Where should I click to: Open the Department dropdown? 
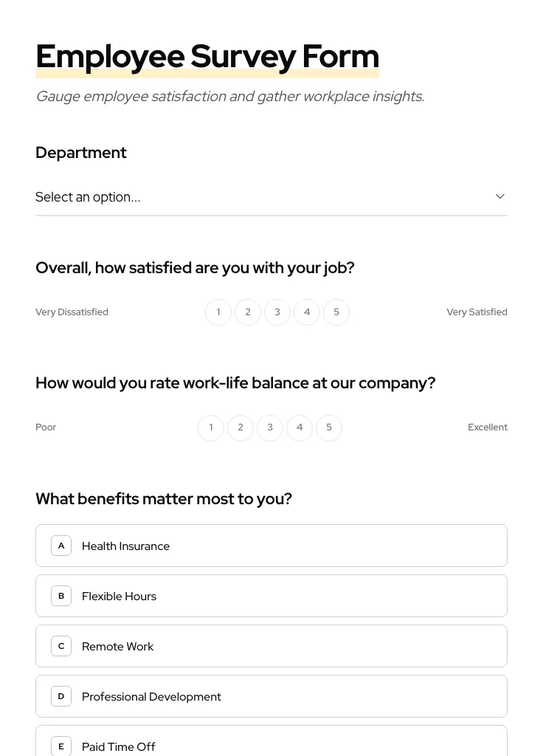tap(271, 196)
